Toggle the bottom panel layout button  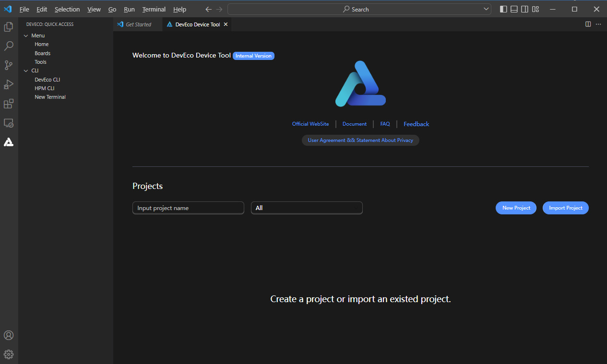tap(514, 9)
